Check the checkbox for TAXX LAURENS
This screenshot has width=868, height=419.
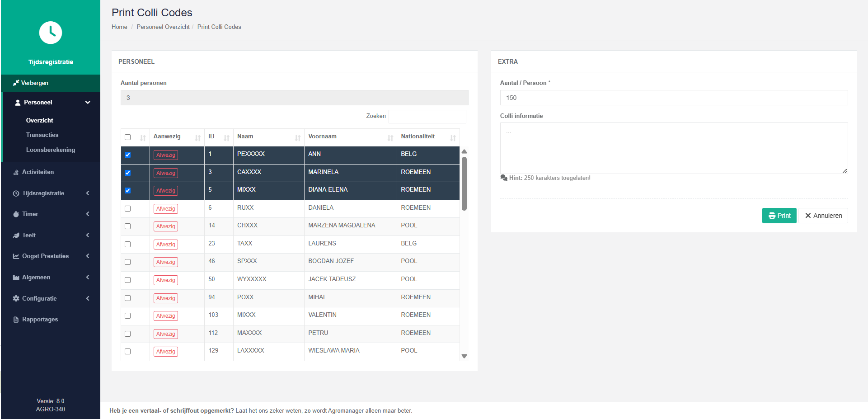pyautogui.click(x=128, y=245)
